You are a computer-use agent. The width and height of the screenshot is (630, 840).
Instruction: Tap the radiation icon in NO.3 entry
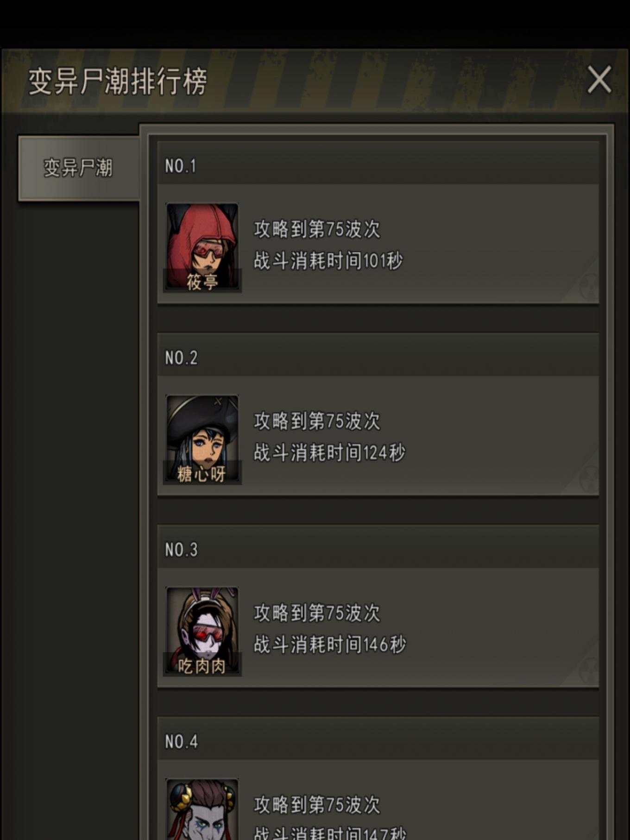588,670
